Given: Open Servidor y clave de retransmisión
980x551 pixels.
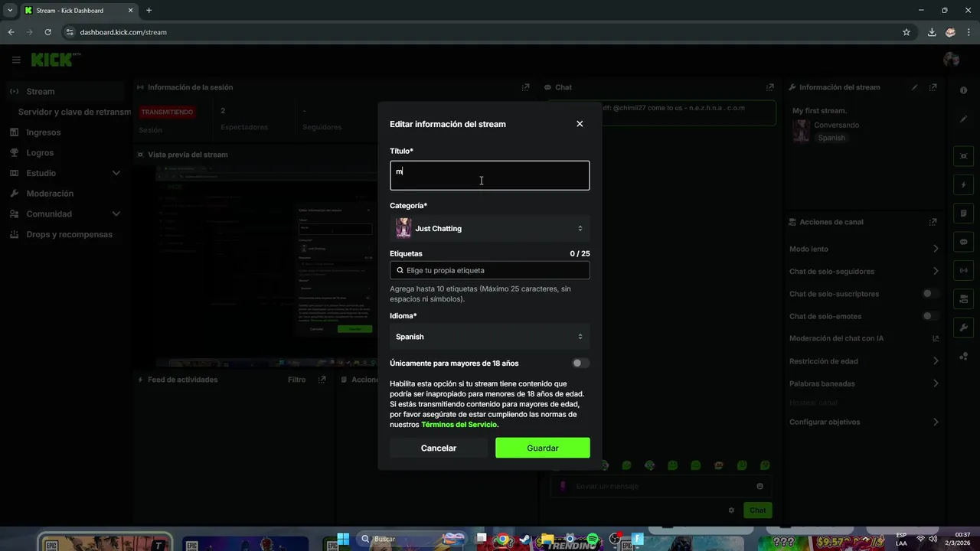Looking at the screenshot, I should pyautogui.click(x=74, y=112).
